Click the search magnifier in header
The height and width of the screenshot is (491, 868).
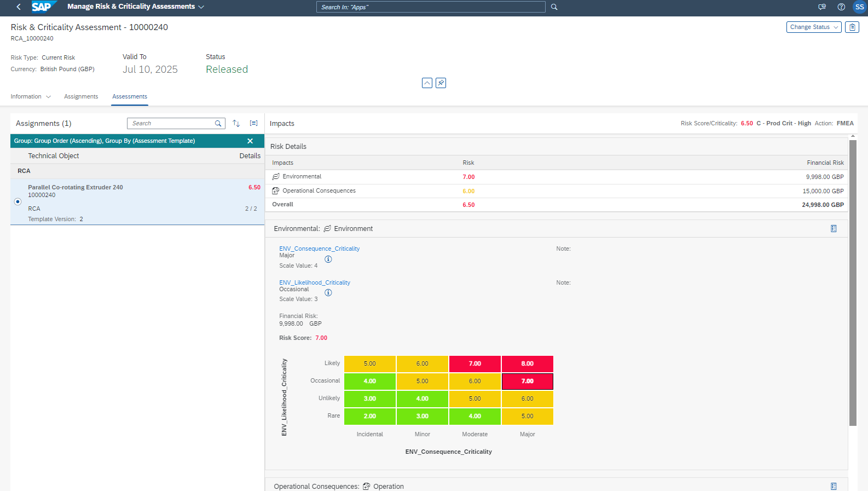pyautogui.click(x=554, y=7)
